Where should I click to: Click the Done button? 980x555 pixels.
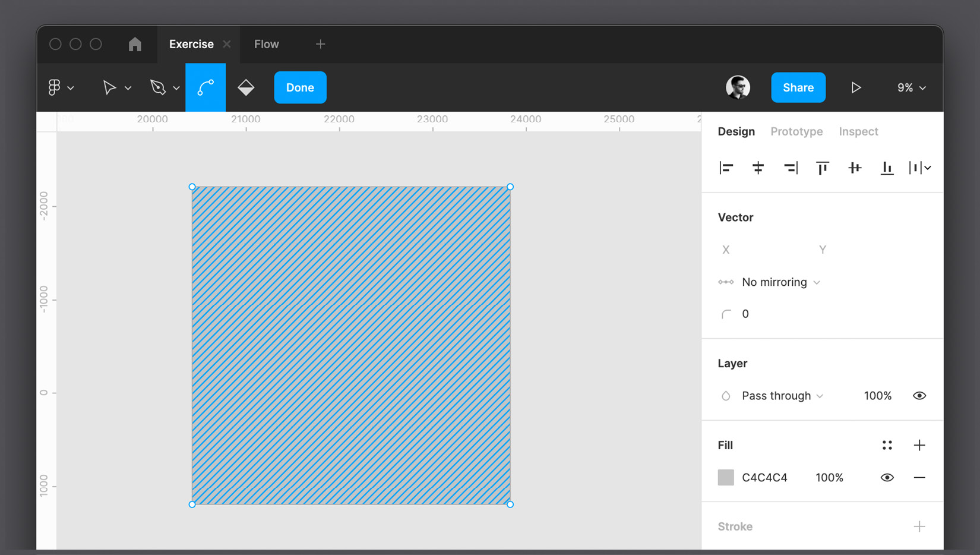pyautogui.click(x=300, y=88)
